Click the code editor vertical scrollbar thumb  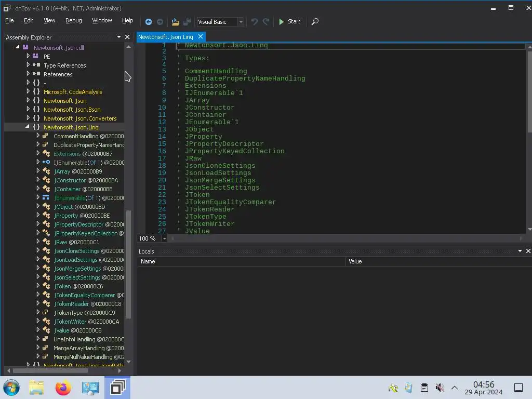tap(529, 91)
